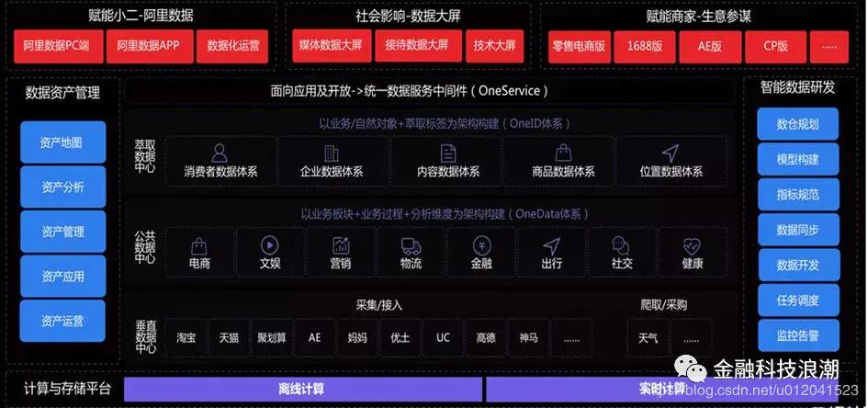Click the 采集/接入 label
Image resolution: width=868 pixels, height=408 pixels.
[378, 305]
